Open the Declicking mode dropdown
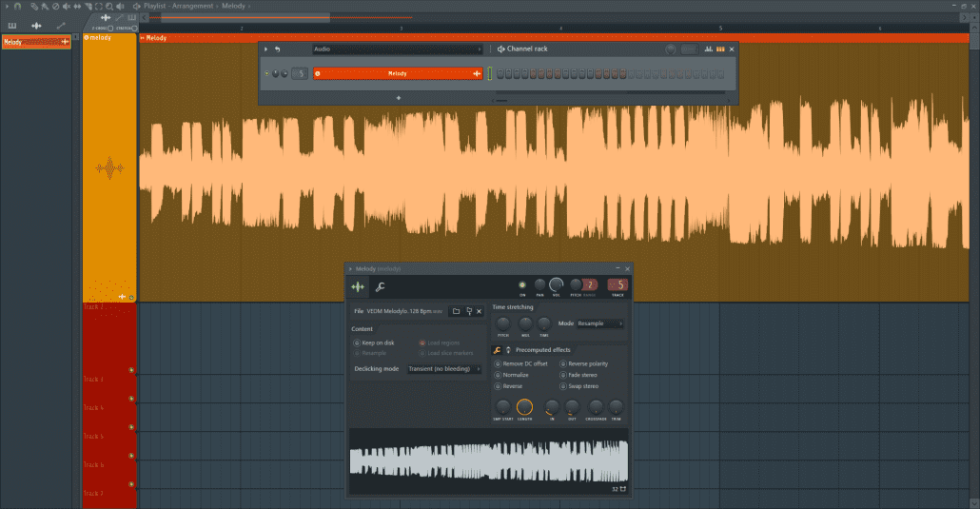 click(x=443, y=368)
